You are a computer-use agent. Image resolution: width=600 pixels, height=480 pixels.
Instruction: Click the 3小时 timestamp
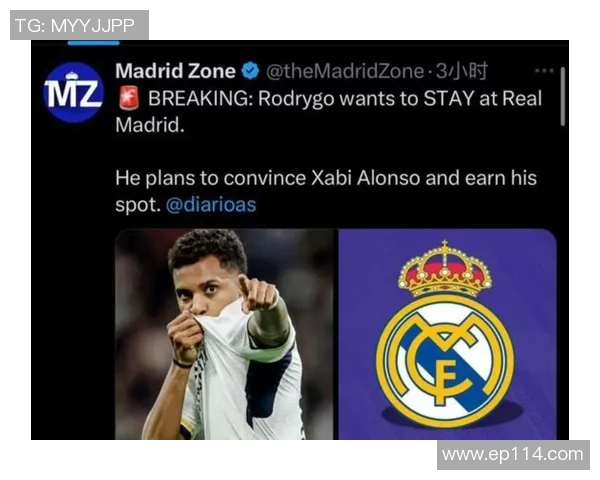point(462,71)
